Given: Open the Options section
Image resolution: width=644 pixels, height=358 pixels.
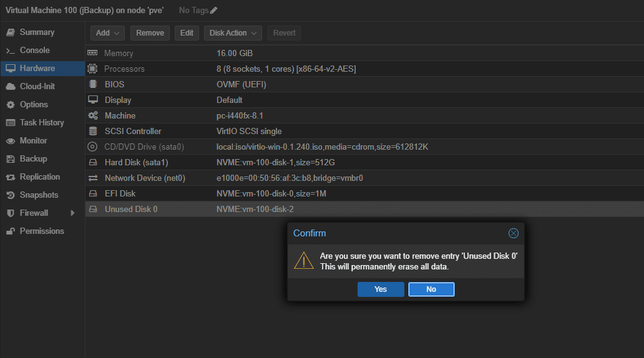Looking at the screenshot, I should pos(42,104).
